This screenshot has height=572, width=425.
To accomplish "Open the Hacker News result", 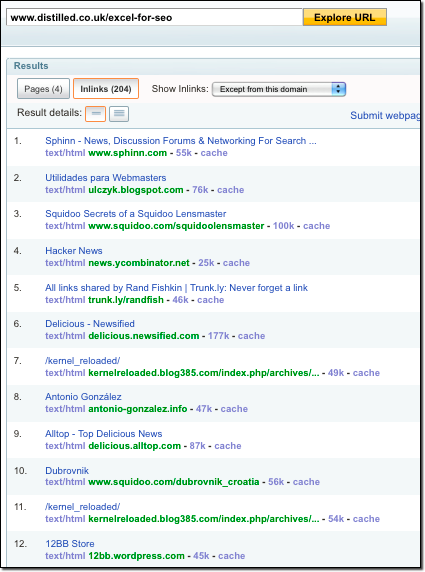I will click(74, 251).
